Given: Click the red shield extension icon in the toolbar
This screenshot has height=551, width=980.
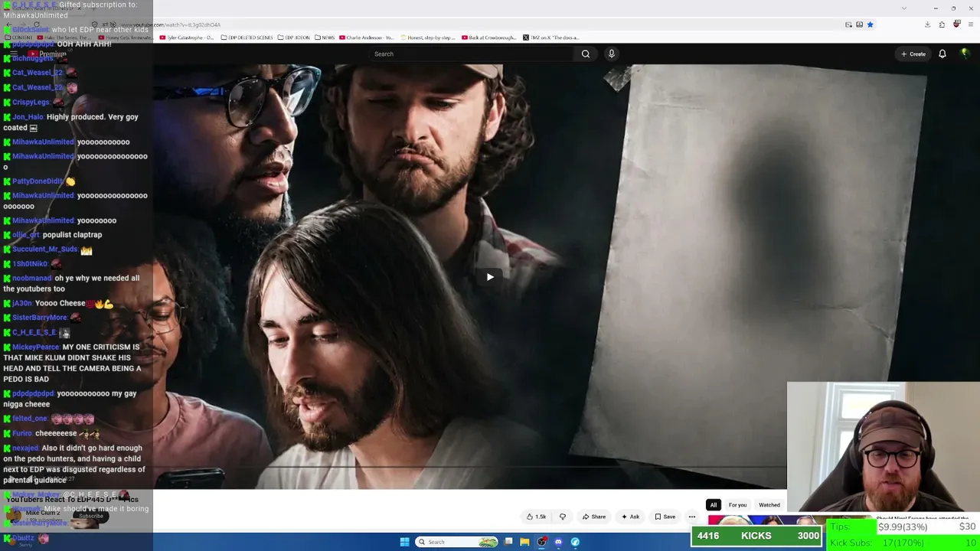Looking at the screenshot, I should tap(956, 24).
